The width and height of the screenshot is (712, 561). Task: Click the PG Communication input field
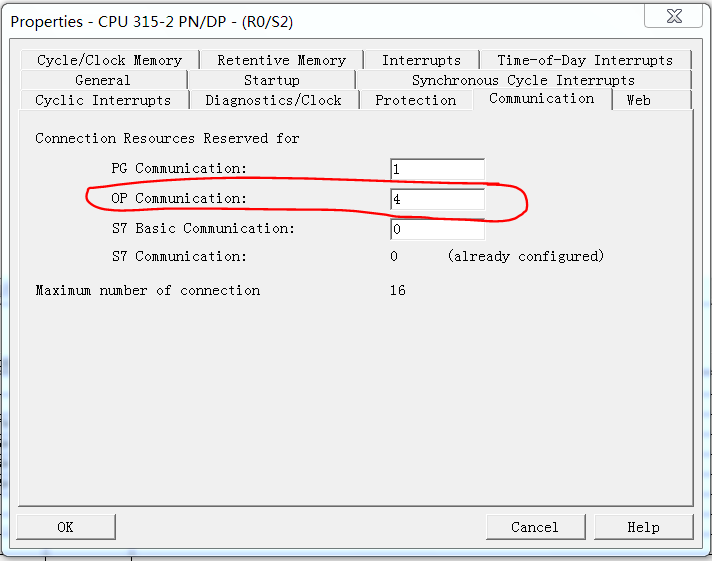coord(437,170)
